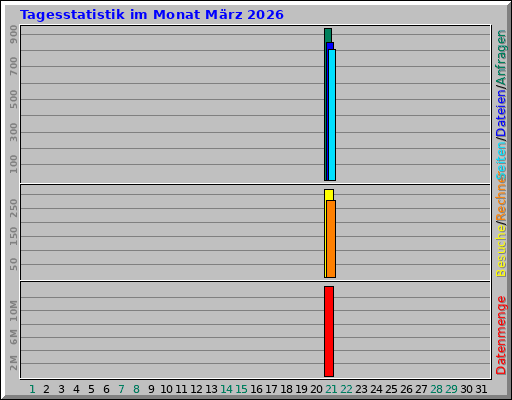Click the 100 y-axis value
Viewport: 512px width, 400px height.
tap(14, 164)
